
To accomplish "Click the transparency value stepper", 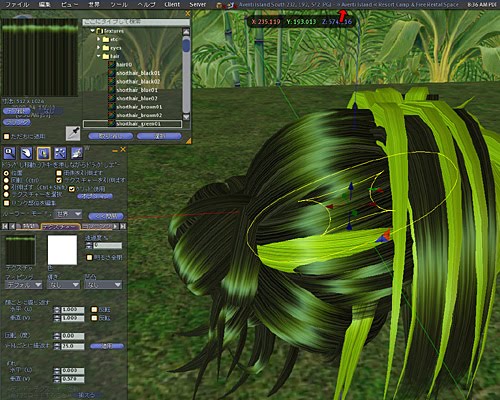I will click(x=89, y=246).
